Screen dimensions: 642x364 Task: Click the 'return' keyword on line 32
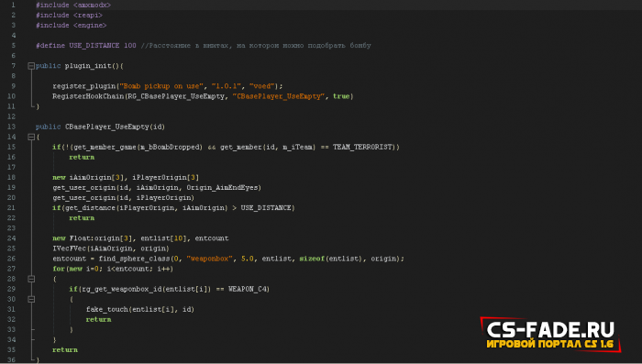pos(98,319)
